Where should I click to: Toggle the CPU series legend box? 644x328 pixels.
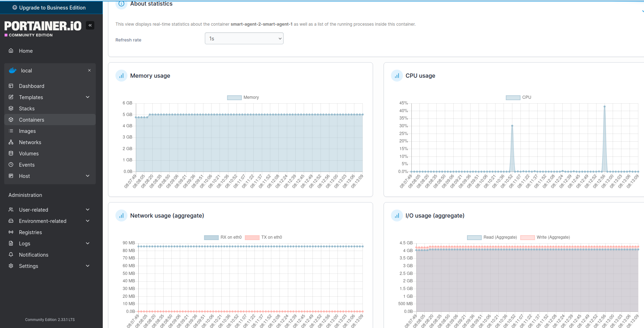coord(513,98)
